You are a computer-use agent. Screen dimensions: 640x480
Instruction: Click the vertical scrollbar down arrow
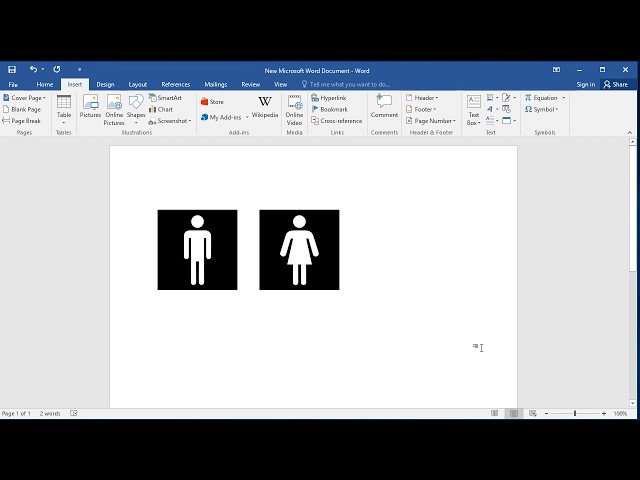click(x=633, y=403)
